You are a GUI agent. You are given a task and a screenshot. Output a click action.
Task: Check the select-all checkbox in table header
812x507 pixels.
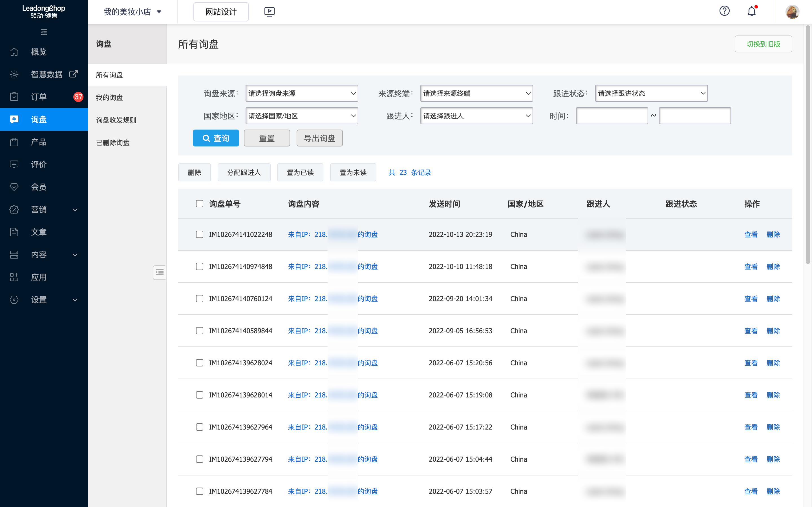click(200, 204)
